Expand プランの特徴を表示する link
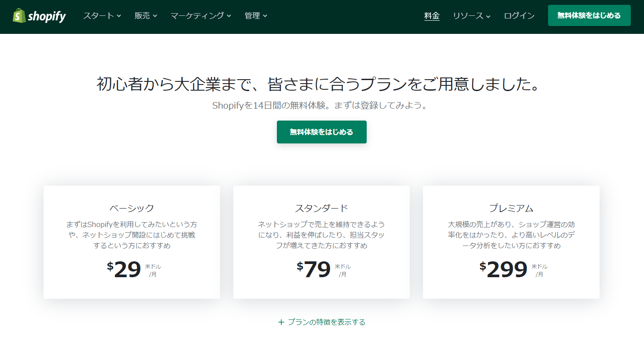The height and width of the screenshot is (352, 644). point(326,322)
